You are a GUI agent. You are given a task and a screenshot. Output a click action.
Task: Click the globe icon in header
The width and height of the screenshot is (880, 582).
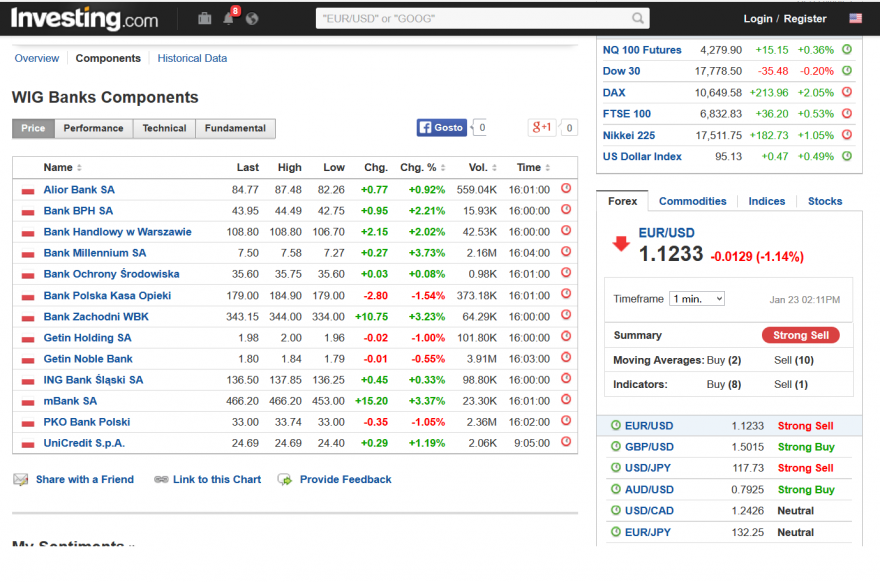(252, 19)
